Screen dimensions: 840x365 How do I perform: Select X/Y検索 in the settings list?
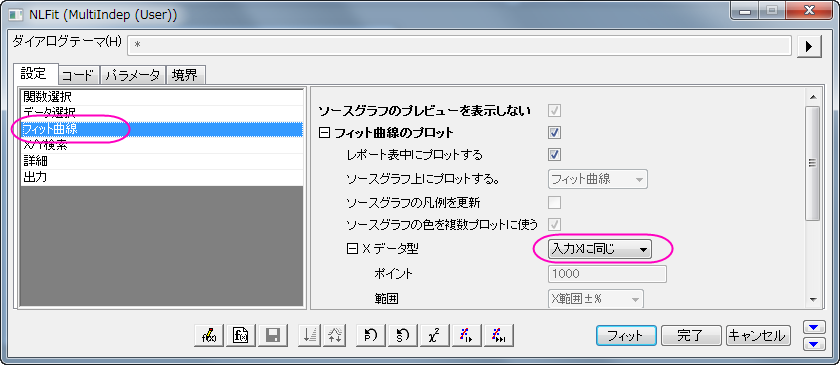(162, 145)
